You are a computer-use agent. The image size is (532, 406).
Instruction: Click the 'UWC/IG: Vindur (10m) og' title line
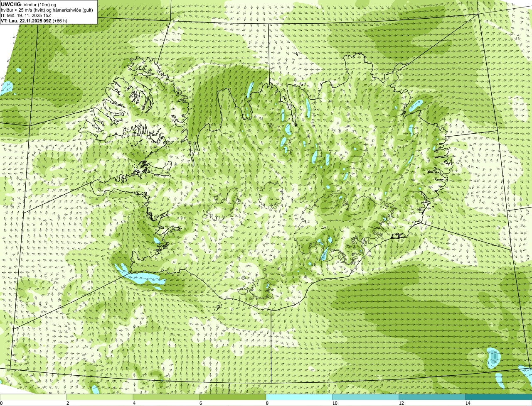click(29, 5)
